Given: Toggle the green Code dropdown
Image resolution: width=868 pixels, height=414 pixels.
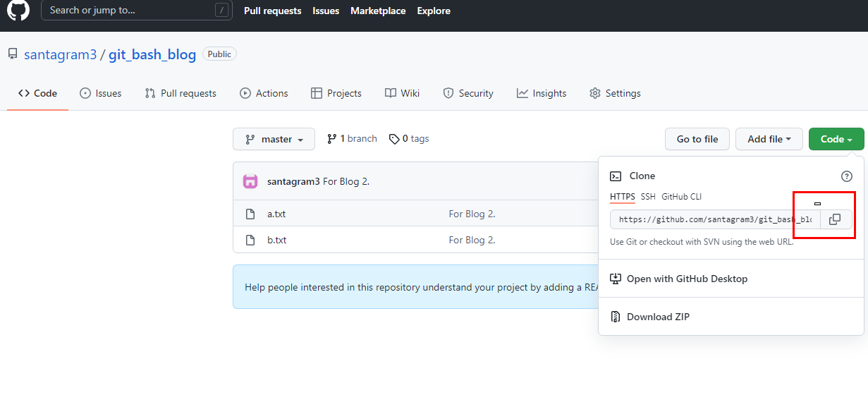Looking at the screenshot, I should coord(836,139).
